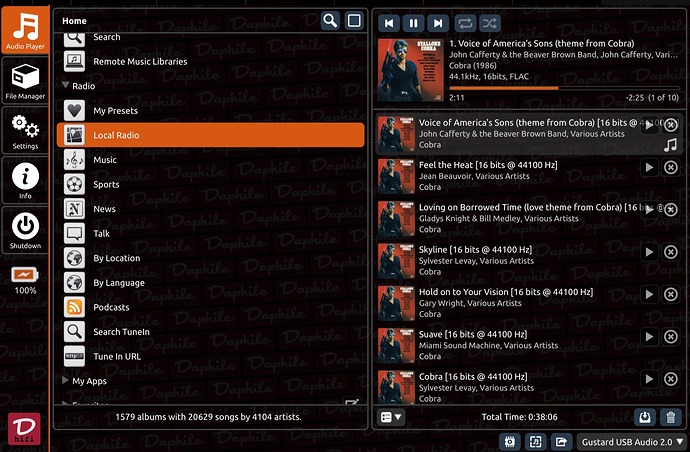Click the Shutdown power icon
690x452 pixels.
click(x=25, y=229)
